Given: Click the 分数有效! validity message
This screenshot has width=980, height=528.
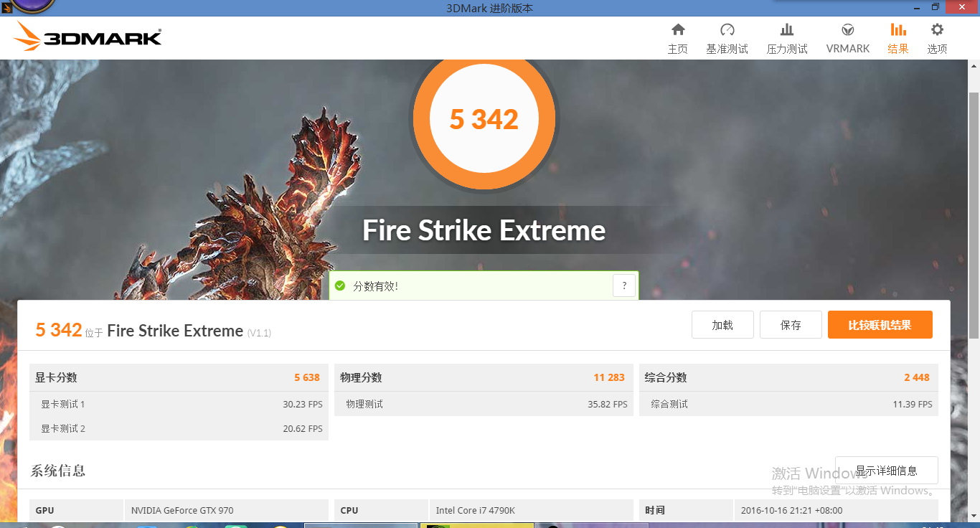Looking at the screenshot, I should pyautogui.click(x=375, y=286).
